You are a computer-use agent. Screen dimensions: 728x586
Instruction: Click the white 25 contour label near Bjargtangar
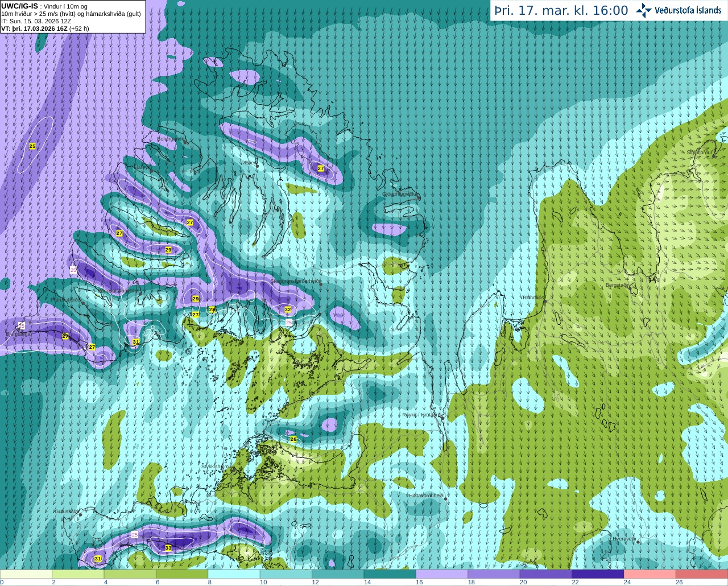point(22,325)
